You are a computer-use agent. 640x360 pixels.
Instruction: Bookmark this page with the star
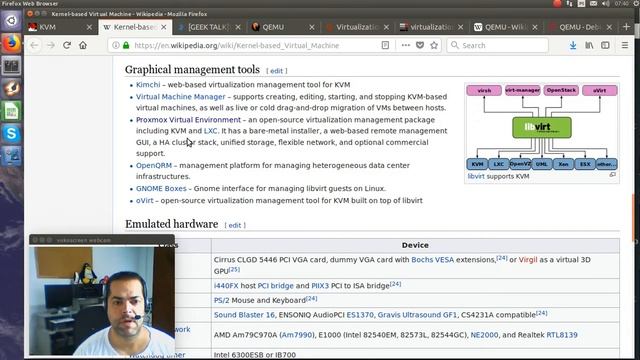pos(434,45)
